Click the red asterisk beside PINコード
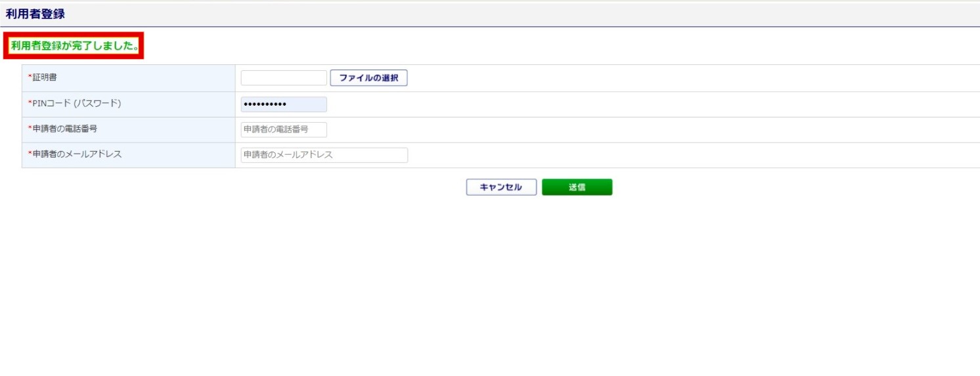Viewport: 980px width, 376px height. [30, 103]
